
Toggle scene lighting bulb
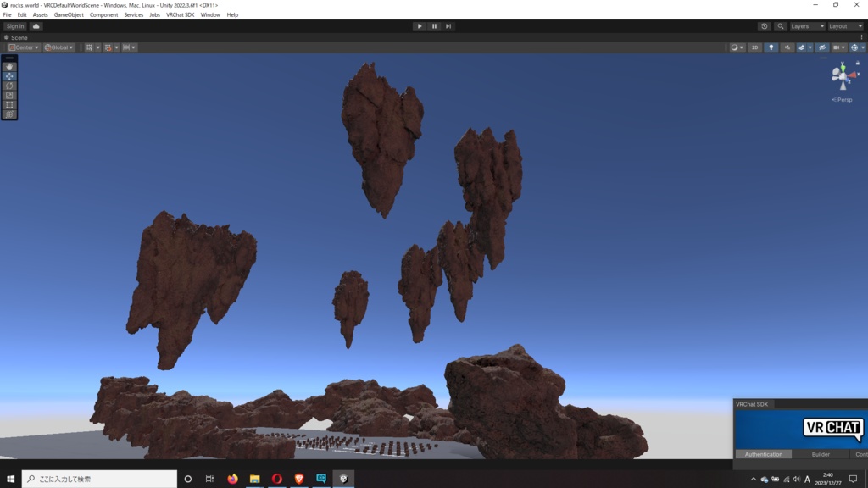point(771,47)
